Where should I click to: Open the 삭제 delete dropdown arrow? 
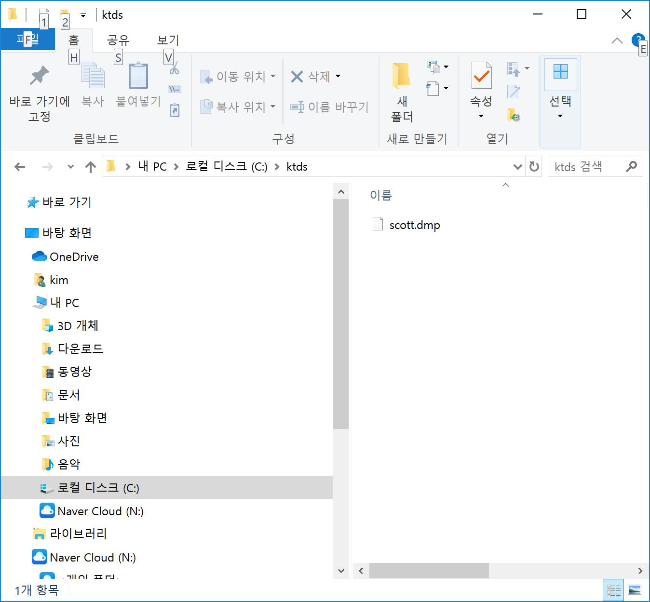click(338, 76)
